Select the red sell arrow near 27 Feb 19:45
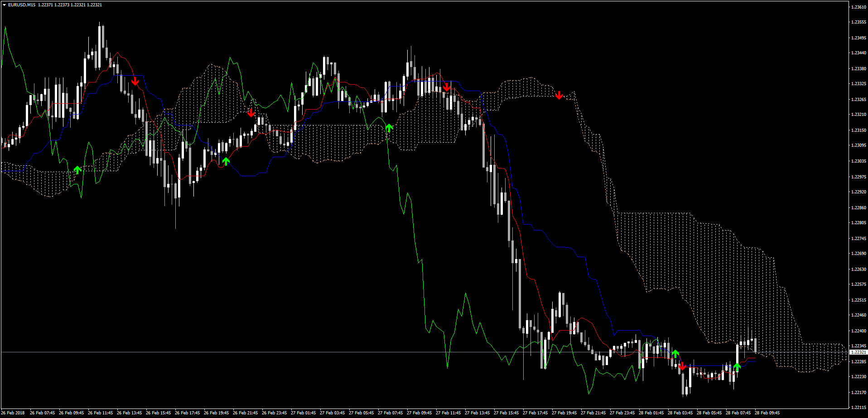 pos(559,95)
